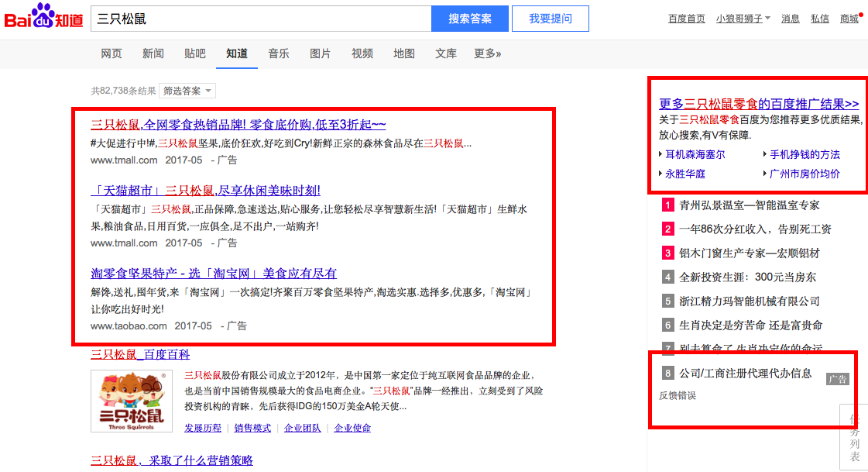
Task: Click the 商城 link with red dot
Action: tap(849, 19)
